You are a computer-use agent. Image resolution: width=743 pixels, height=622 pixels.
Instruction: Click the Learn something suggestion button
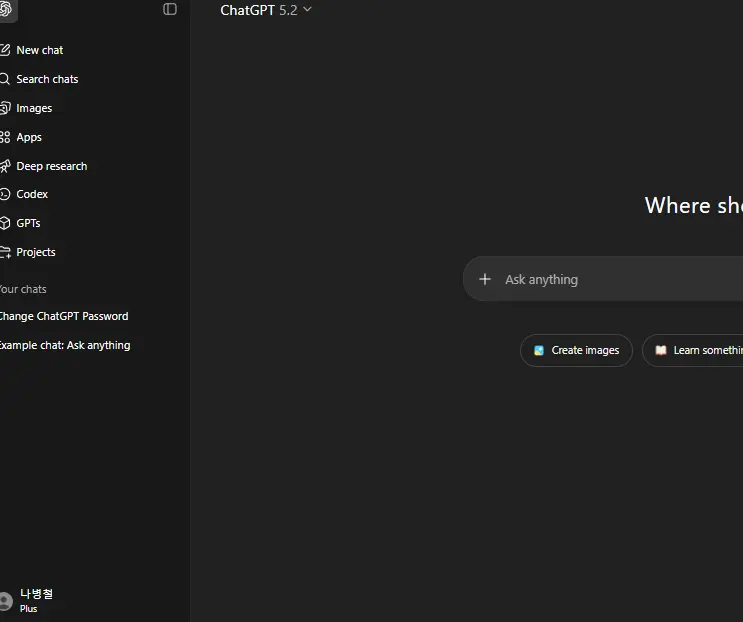point(693,351)
